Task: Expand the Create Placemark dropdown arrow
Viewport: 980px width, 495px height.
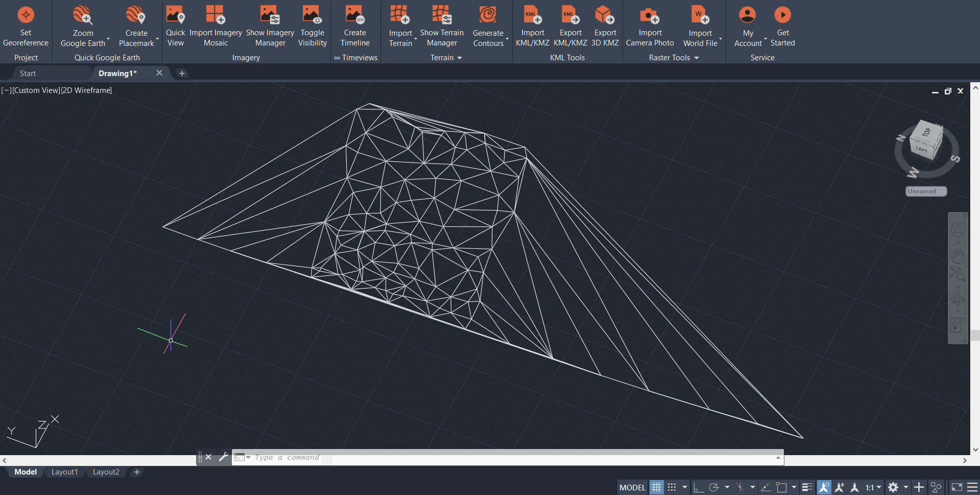Action: click(x=157, y=39)
